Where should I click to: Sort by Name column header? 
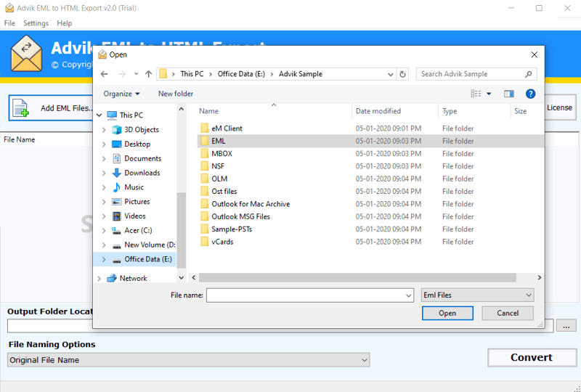(x=208, y=111)
